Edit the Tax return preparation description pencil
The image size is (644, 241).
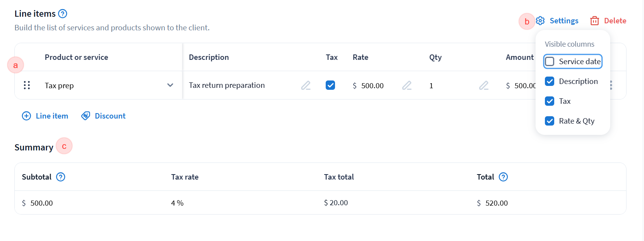tap(306, 85)
